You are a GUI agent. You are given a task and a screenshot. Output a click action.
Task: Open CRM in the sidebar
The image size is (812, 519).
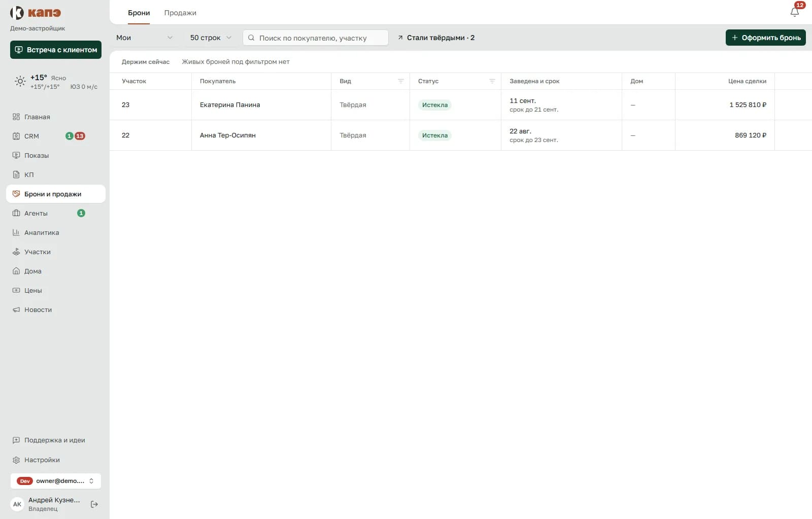(x=56, y=136)
